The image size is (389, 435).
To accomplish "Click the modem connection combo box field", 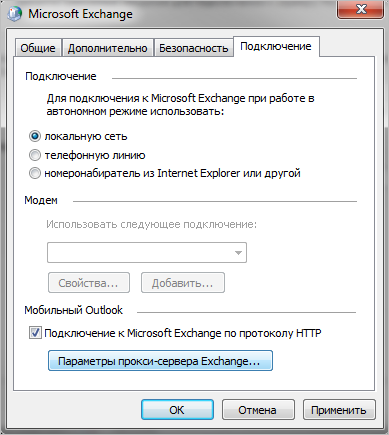I will (x=147, y=253).
